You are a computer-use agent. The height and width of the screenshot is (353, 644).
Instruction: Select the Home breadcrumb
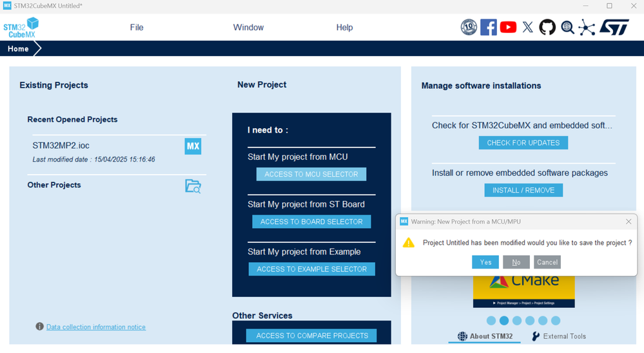[18, 49]
